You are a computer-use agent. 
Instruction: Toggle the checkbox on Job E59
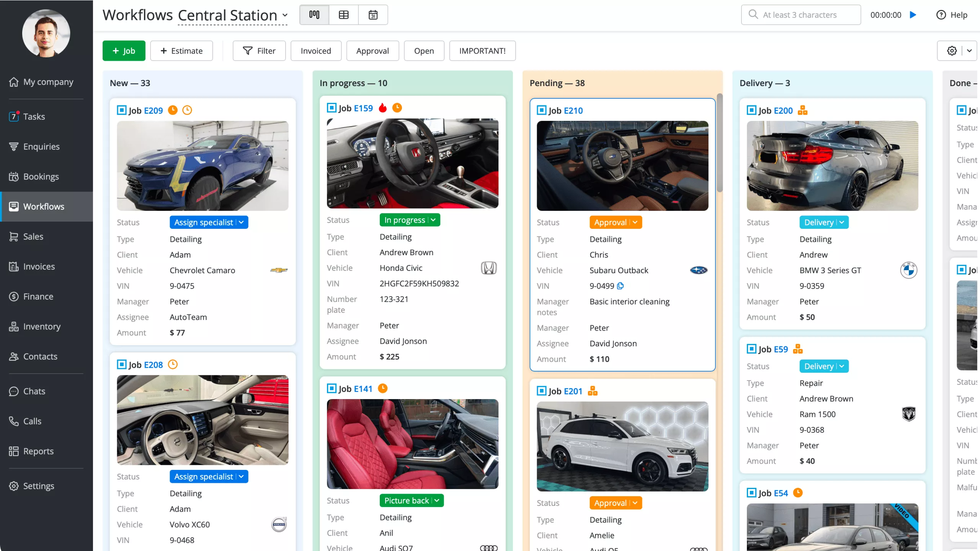[x=751, y=349]
